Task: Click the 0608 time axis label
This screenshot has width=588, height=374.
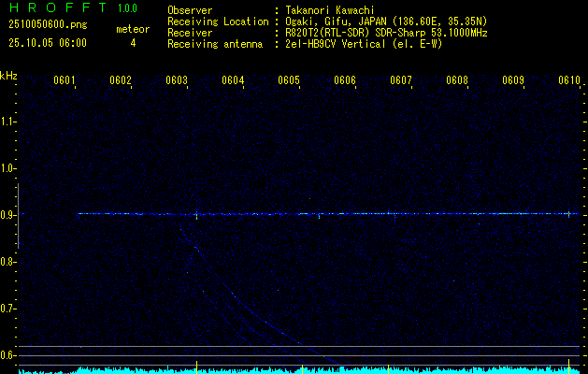Action: pos(457,80)
